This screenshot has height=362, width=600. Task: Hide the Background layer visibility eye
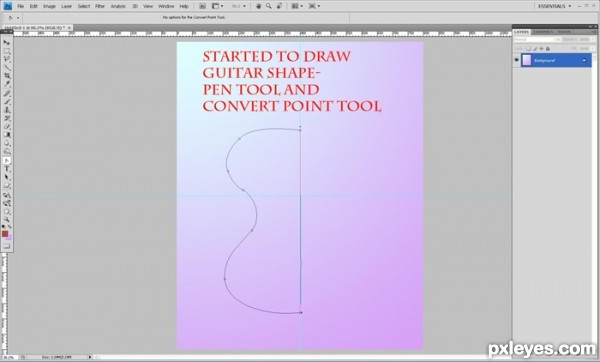[517, 60]
